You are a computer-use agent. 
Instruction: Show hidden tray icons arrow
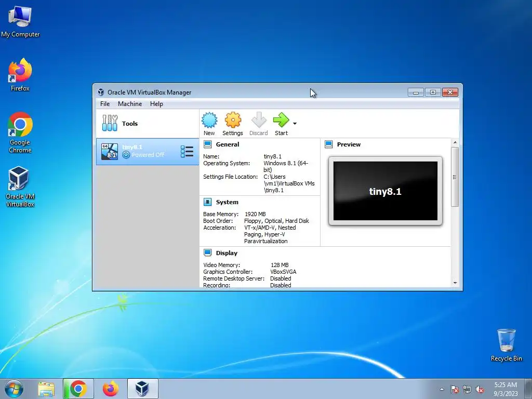point(442,389)
